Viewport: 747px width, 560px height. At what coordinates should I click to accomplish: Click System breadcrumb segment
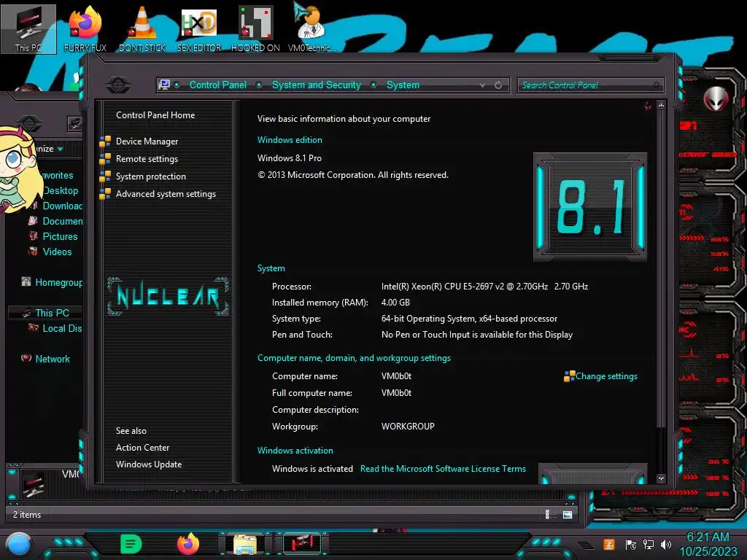pos(403,85)
